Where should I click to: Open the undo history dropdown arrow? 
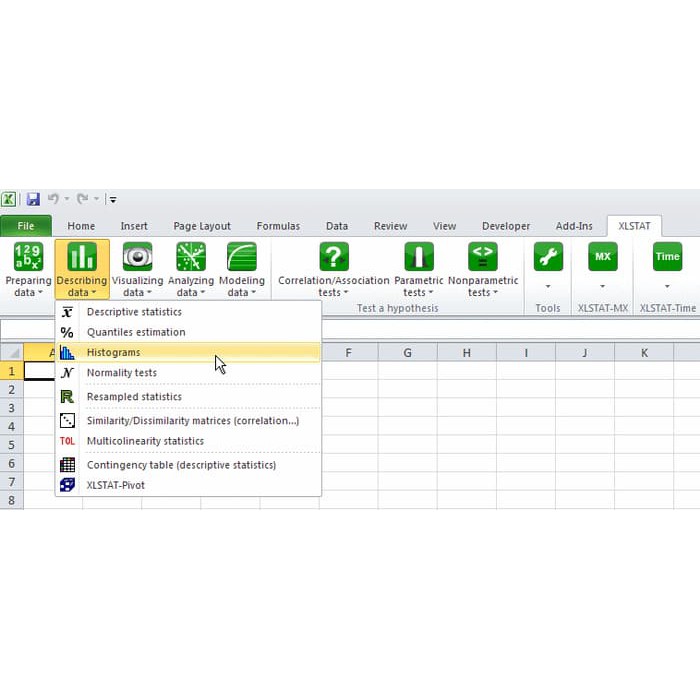(67, 199)
